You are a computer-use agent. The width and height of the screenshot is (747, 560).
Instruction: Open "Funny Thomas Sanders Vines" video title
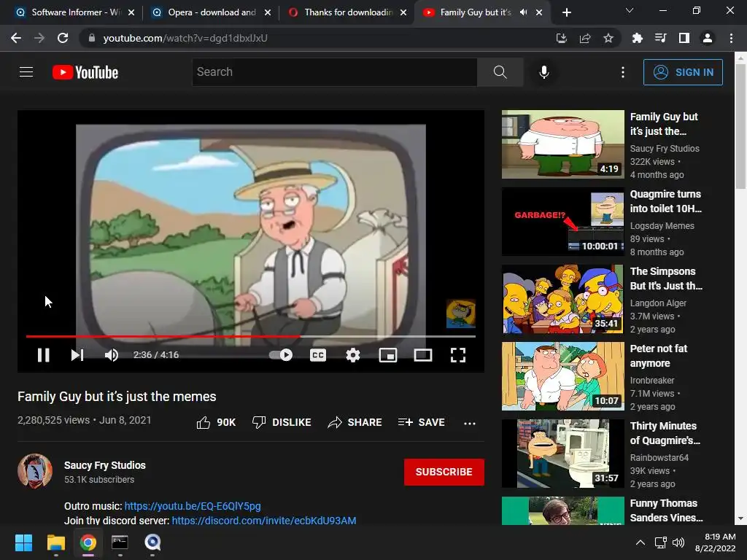(x=666, y=510)
